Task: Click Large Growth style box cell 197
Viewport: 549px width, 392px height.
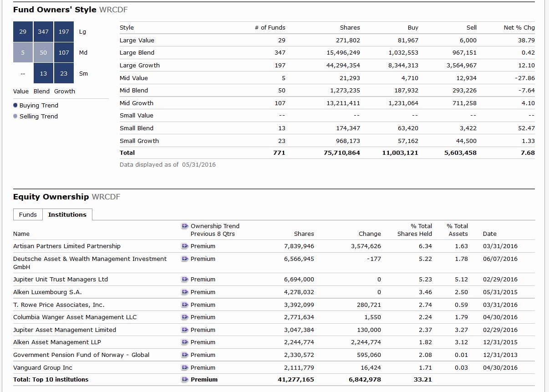Action: 64,32
